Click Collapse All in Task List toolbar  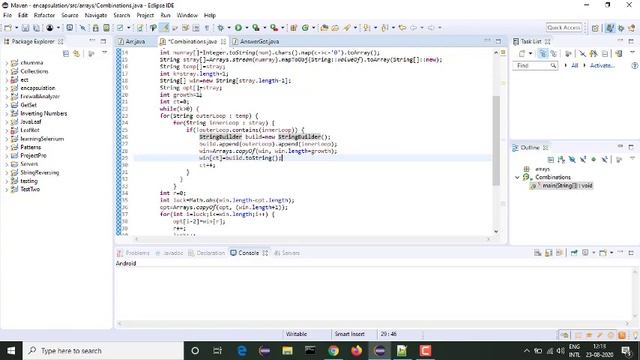point(605,53)
